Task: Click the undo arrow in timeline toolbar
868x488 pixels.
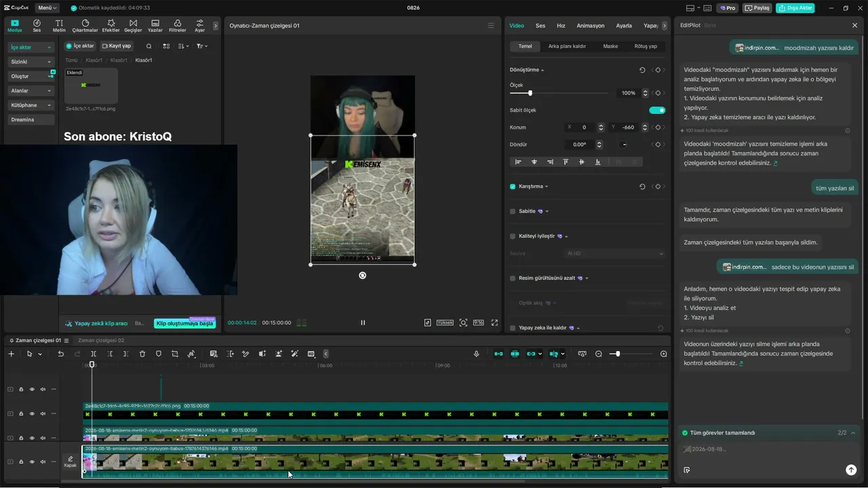Action: 60,354
